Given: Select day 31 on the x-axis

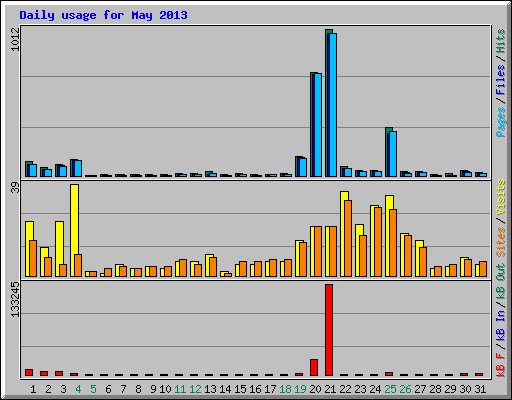Looking at the screenshot, I should click(480, 389).
